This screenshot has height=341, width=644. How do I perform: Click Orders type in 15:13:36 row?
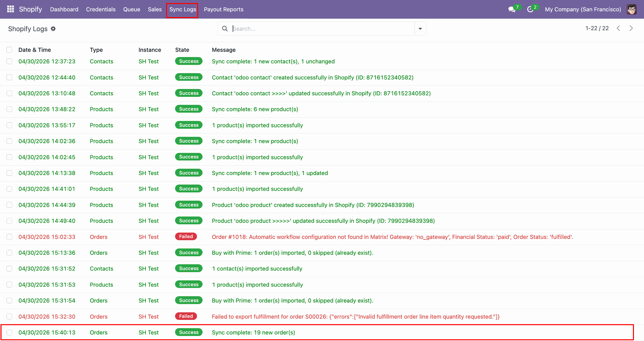tap(99, 253)
